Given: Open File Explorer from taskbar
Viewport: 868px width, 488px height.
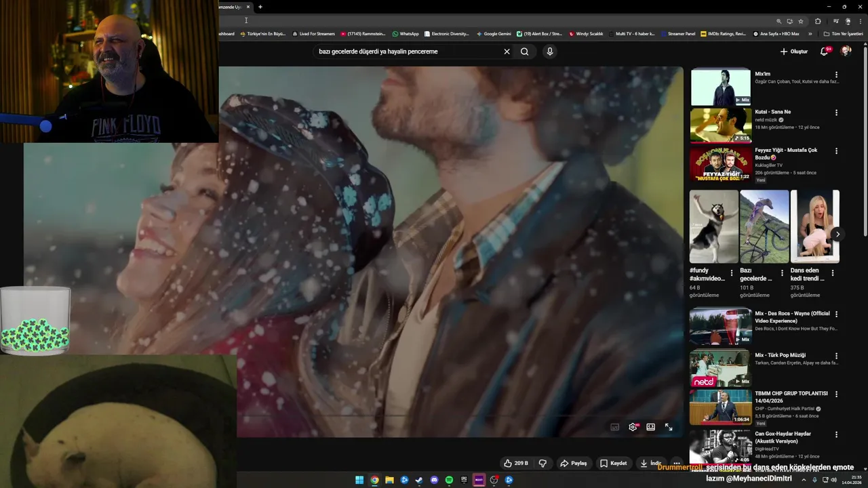Looking at the screenshot, I should (x=389, y=481).
